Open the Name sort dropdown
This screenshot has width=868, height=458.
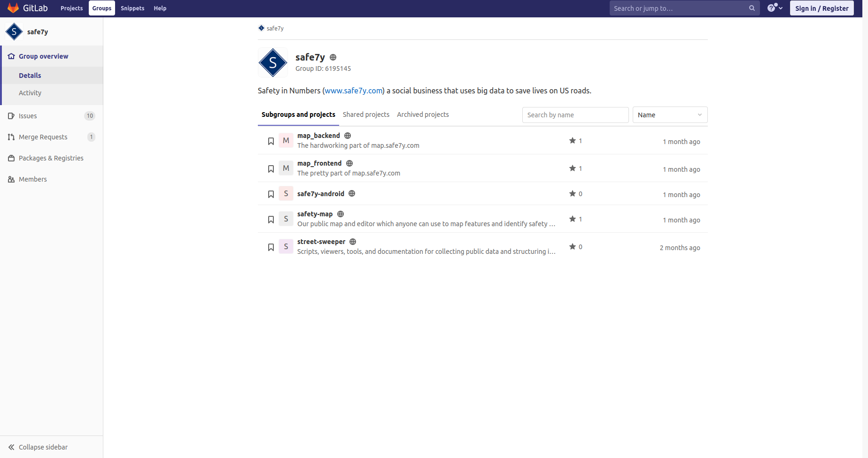(x=670, y=115)
